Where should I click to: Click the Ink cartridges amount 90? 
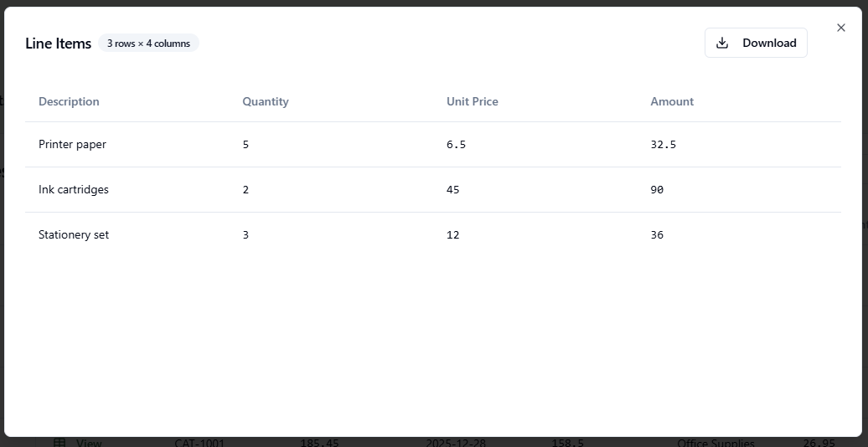pos(657,189)
